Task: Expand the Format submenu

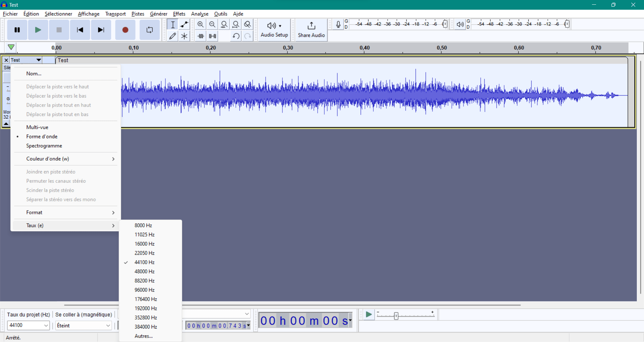Action: pos(65,213)
